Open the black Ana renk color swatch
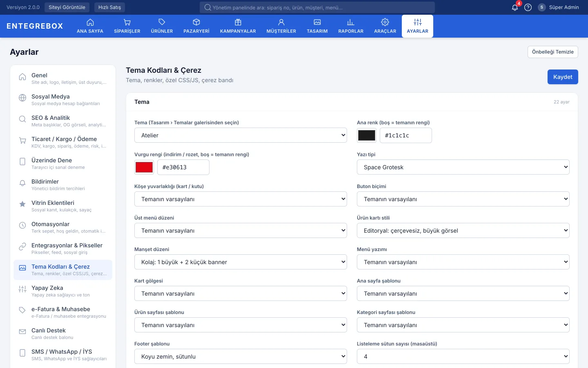 point(367,135)
